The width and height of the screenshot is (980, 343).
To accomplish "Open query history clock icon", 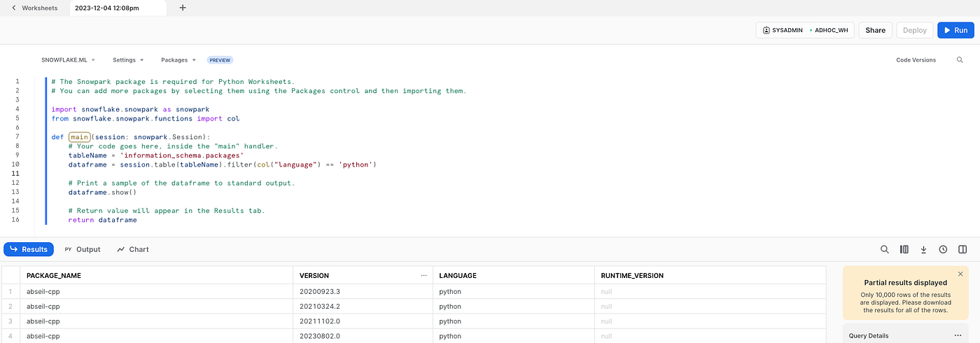I will [943, 249].
